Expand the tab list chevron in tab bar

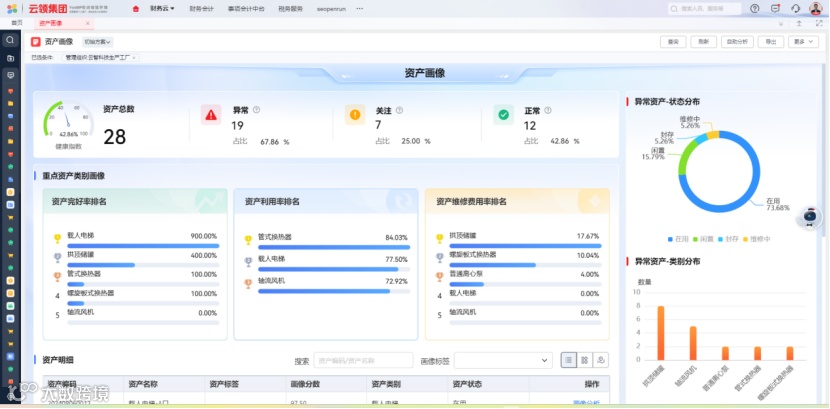(781, 24)
